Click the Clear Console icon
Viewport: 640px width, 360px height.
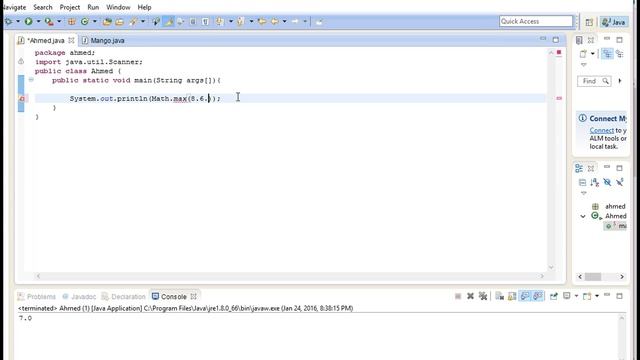click(x=500, y=296)
